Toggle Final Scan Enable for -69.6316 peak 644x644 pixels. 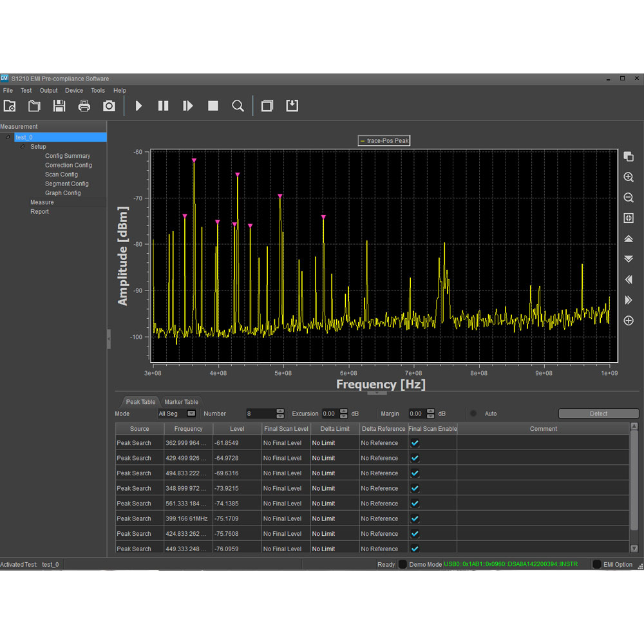pyautogui.click(x=415, y=473)
